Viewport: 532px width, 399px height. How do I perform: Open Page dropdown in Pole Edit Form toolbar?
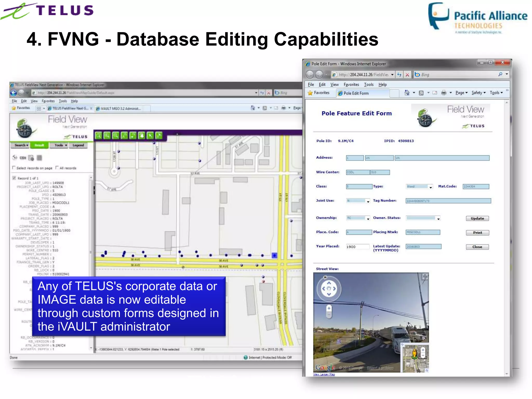(461, 93)
